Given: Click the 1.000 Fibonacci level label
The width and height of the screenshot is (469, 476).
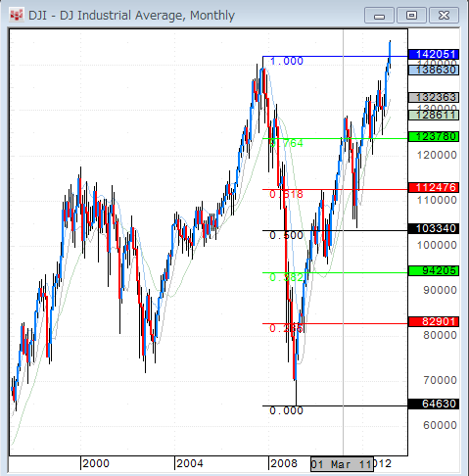Looking at the screenshot, I should click(x=287, y=61).
